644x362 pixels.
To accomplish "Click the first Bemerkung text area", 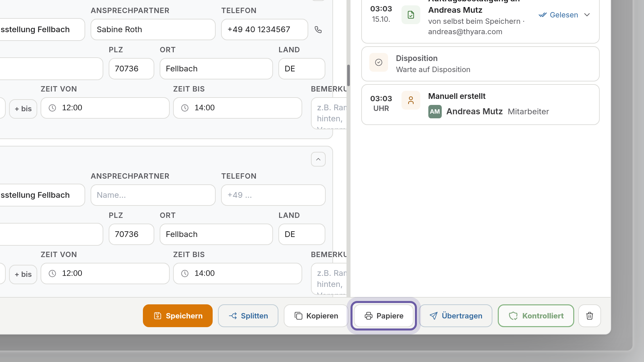I will click(329, 113).
